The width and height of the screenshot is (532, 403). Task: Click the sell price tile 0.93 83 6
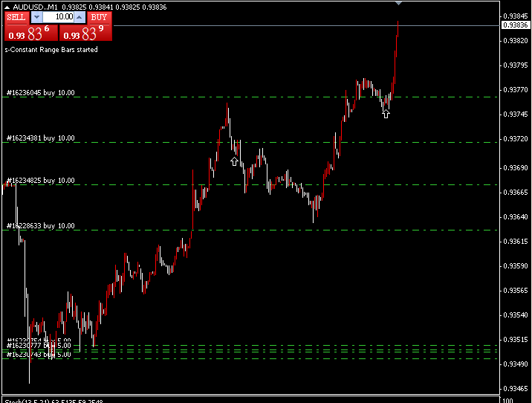point(31,33)
